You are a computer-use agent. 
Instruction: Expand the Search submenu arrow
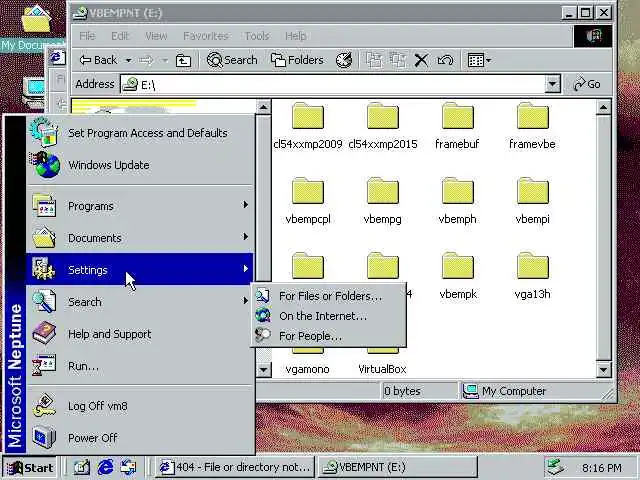[x=245, y=301]
